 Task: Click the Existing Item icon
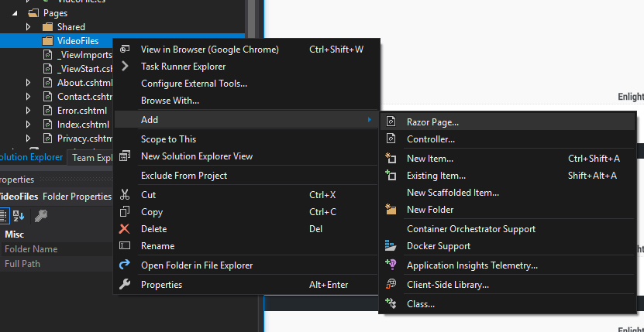click(x=391, y=175)
